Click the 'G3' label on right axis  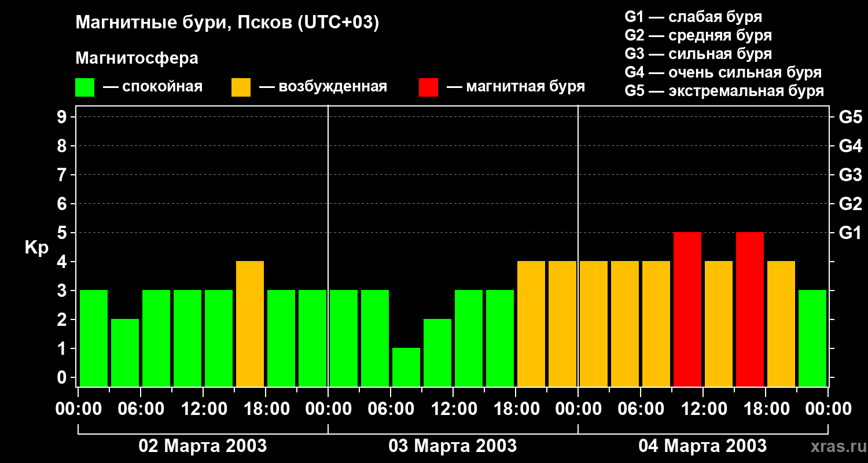851,175
